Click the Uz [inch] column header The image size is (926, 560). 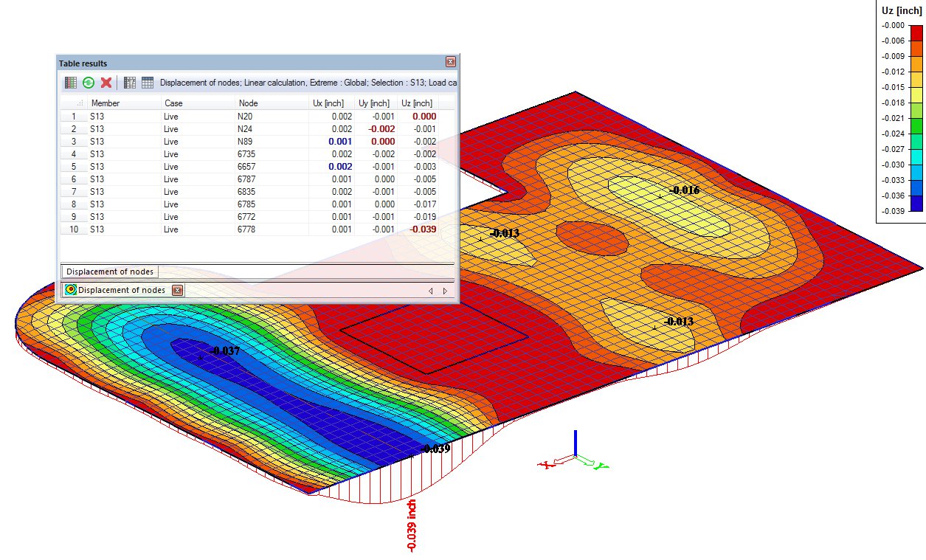pos(417,103)
